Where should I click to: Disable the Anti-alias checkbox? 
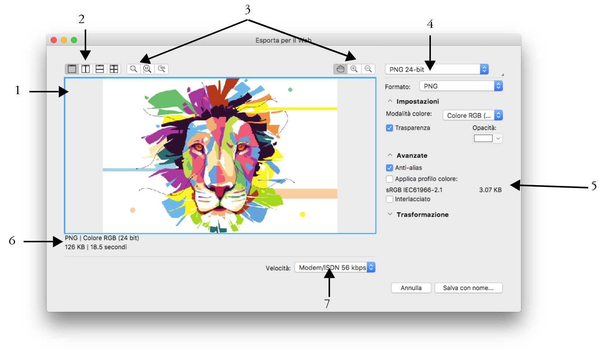389,168
